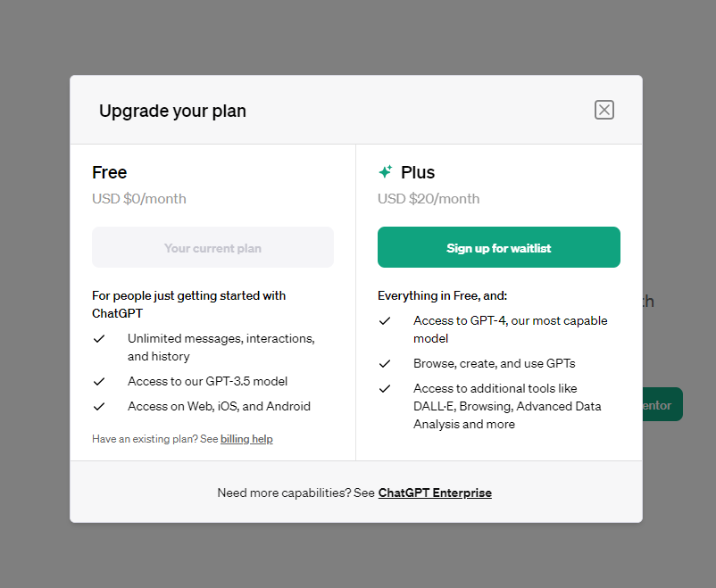Screen dimensions: 716x588
Task: Select checkmark for Web, iOS, and Android
Action: click(x=99, y=406)
